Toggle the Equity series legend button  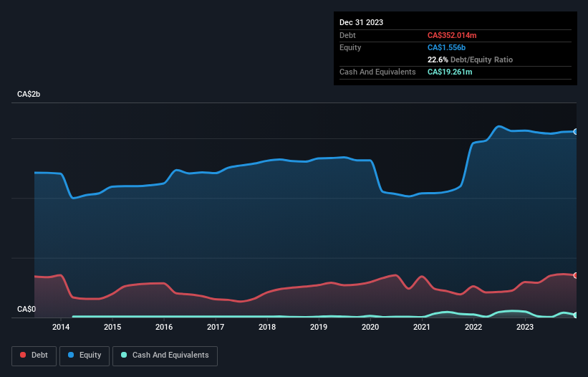pyautogui.click(x=85, y=355)
